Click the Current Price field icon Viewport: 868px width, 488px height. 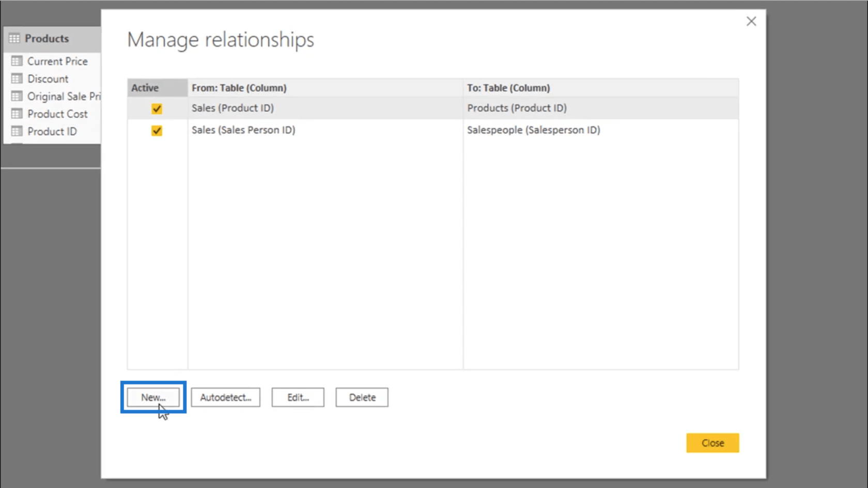[17, 61]
